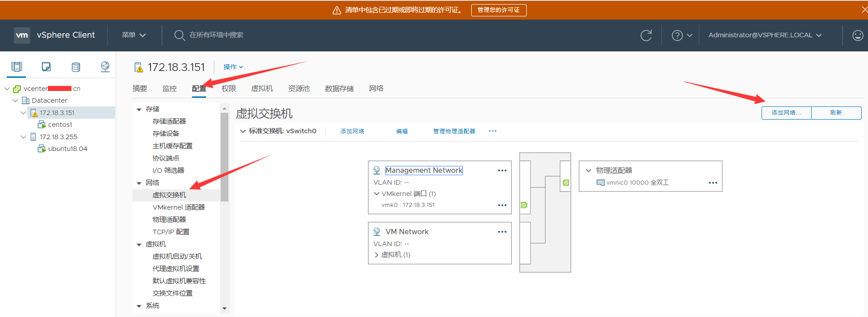This screenshot has width=868, height=317.
Task: Switch to Storage inventory view icon
Action: tap(76, 67)
